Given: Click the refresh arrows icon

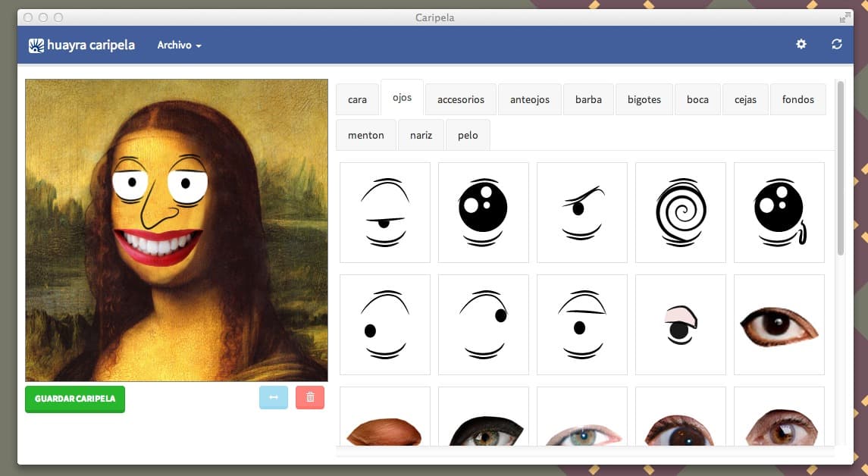Looking at the screenshot, I should (x=836, y=44).
